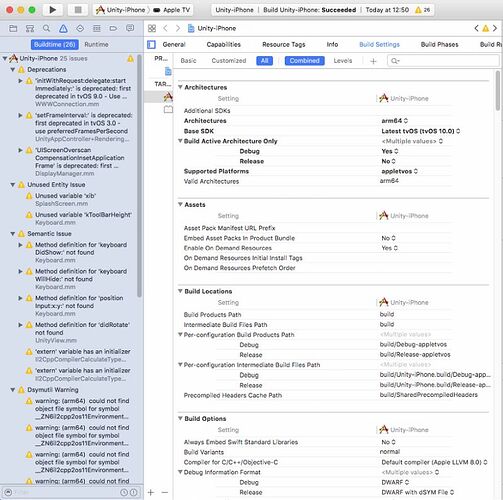Switch to Runtime issues
Viewport: 503px width, 500px height.
point(96,44)
